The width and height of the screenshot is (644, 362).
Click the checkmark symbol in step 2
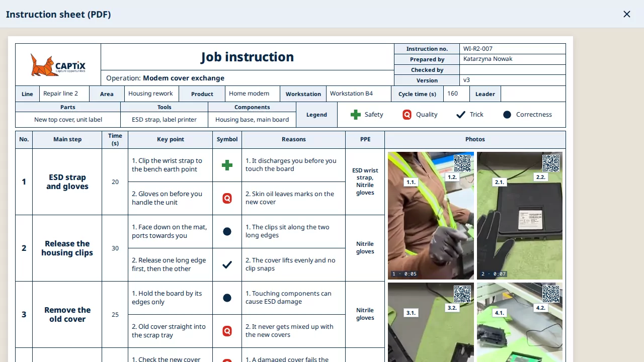pos(227,264)
